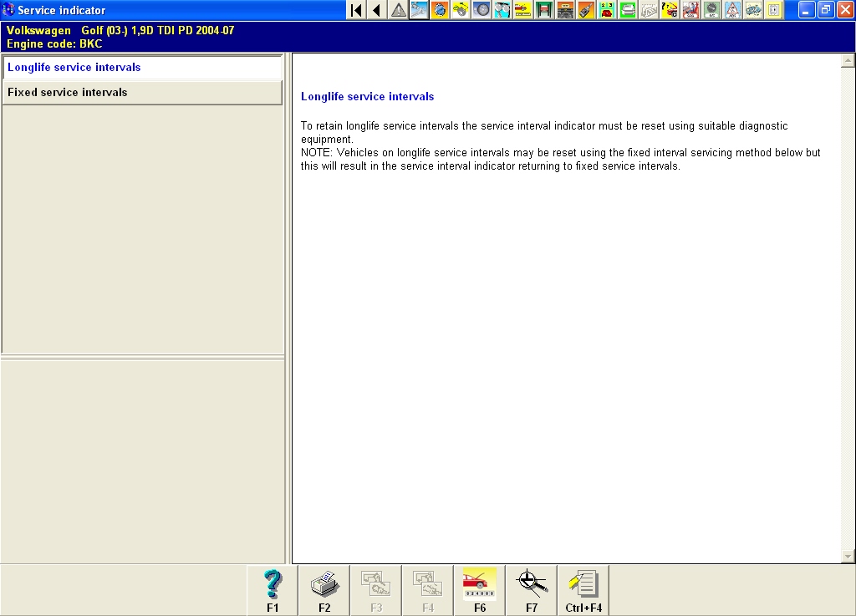
Task: Open the warning triangle toolbar icon
Action: click(399, 10)
